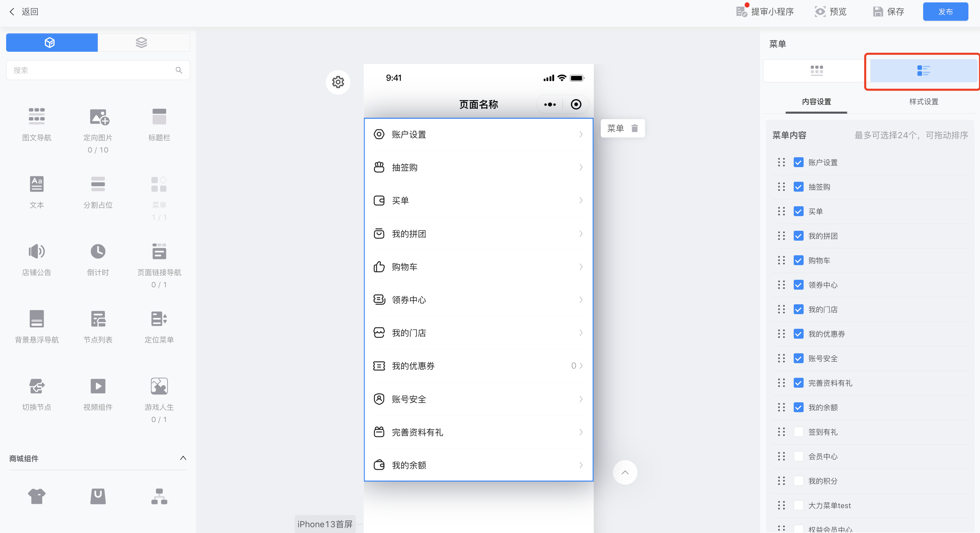
Task: Click the 发布 publish button
Action: 945,12
